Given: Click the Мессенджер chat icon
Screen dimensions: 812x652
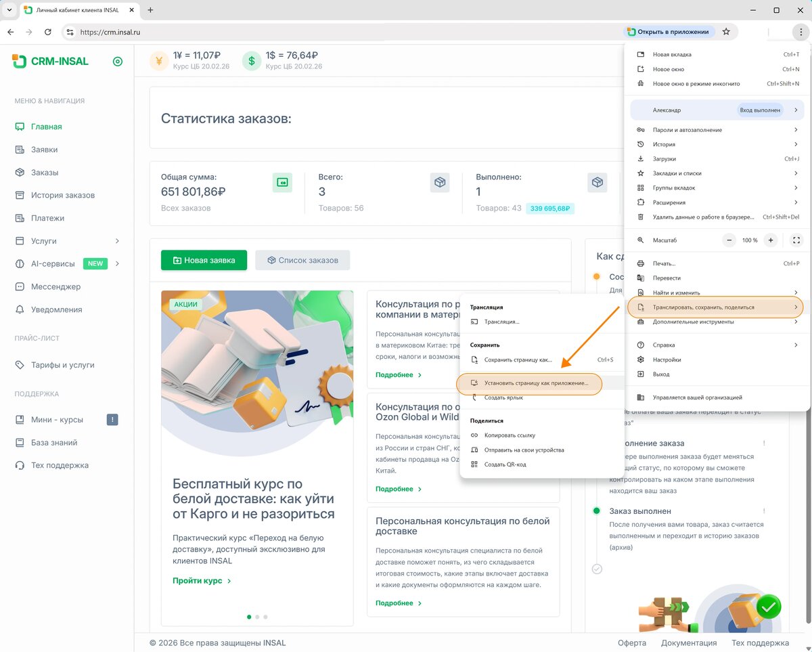Looking at the screenshot, I should pyautogui.click(x=20, y=286).
